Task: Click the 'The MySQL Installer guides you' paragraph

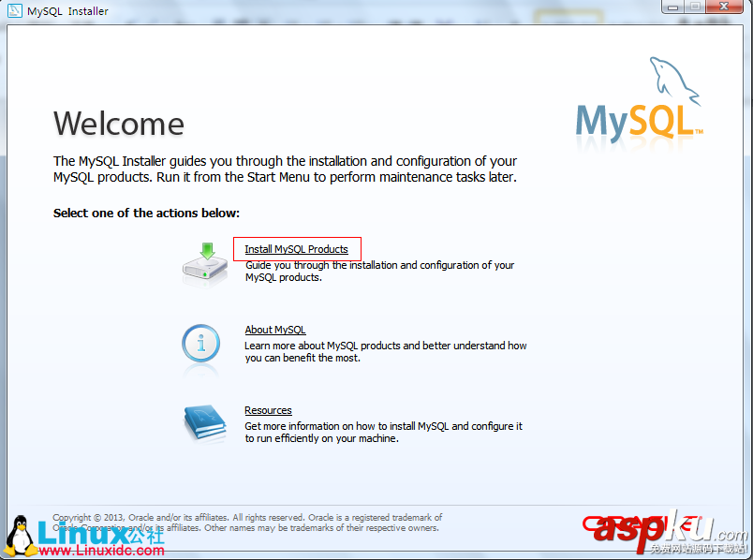Action: 286,169
